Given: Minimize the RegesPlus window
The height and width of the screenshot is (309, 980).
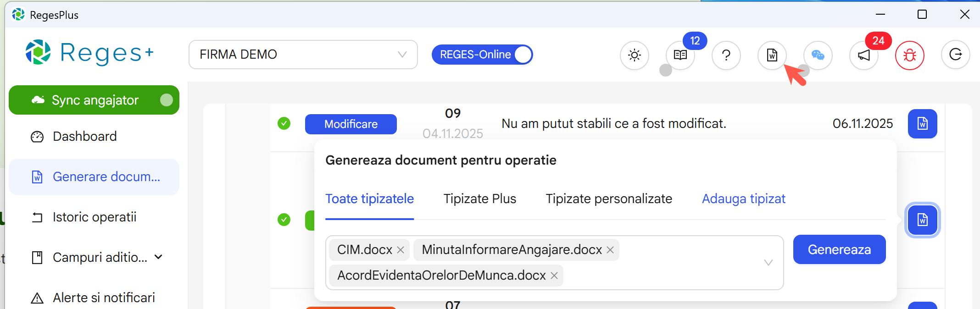Looking at the screenshot, I should pos(880,15).
